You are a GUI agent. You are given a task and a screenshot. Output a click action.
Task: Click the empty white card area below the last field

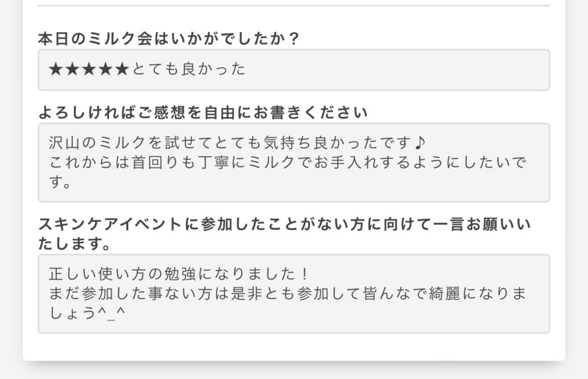coord(294,347)
